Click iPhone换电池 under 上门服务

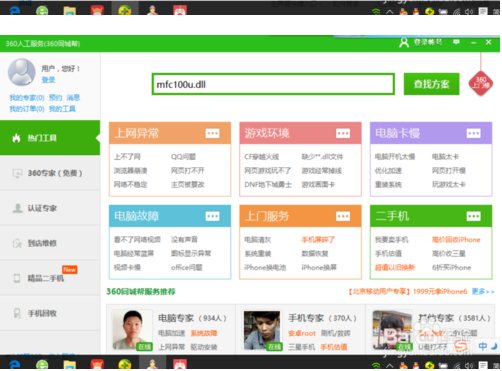click(x=265, y=267)
